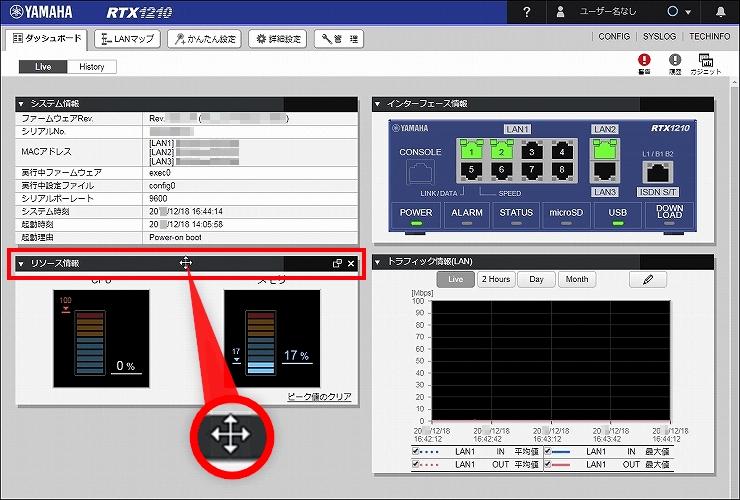The width and height of the screenshot is (740, 500).
Task: Open the help question mark icon
Action: pyautogui.click(x=527, y=12)
